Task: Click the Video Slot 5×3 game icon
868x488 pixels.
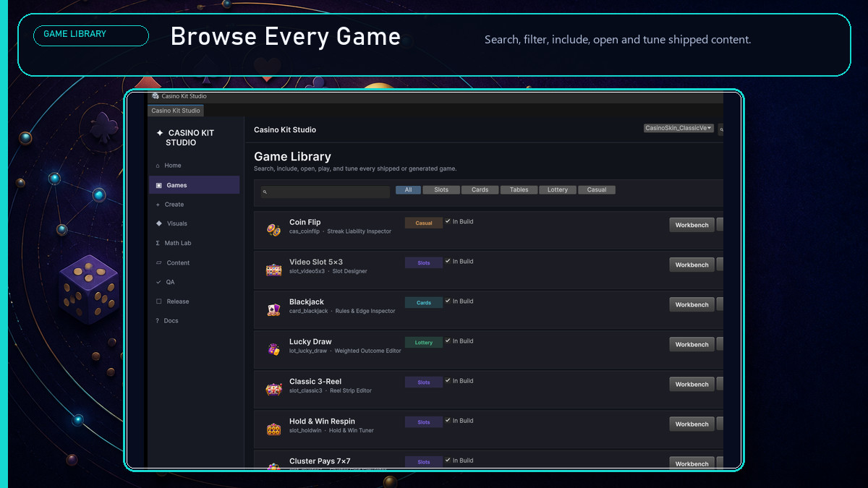Action: pos(273,270)
